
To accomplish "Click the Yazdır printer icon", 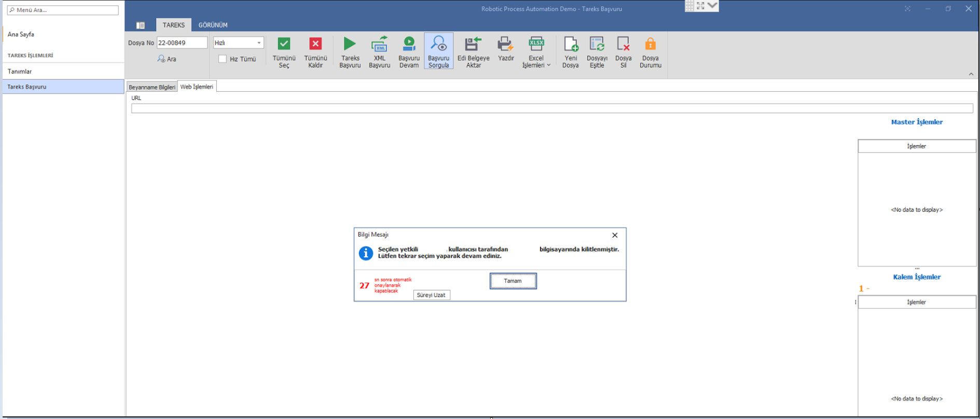I will (x=505, y=45).
